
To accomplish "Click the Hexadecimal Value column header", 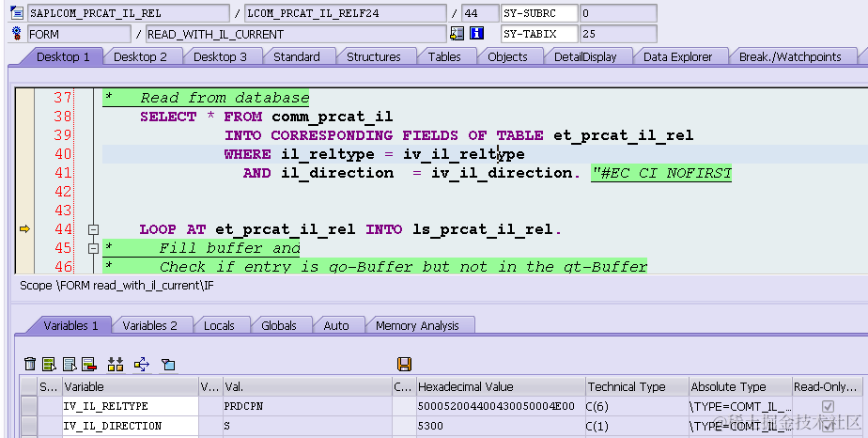I will coord(500,386).
